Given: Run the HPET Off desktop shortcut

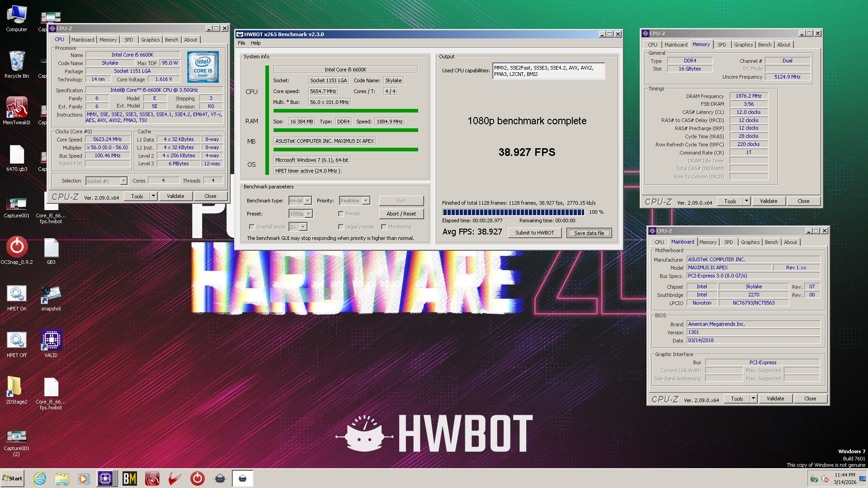Looking at the screenshot, I should pyautogui.click(x=17, y=344).
